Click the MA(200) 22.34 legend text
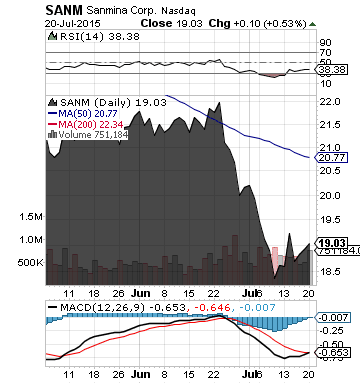The height and width of the screenshot is (384, 360). coord(91,124)
